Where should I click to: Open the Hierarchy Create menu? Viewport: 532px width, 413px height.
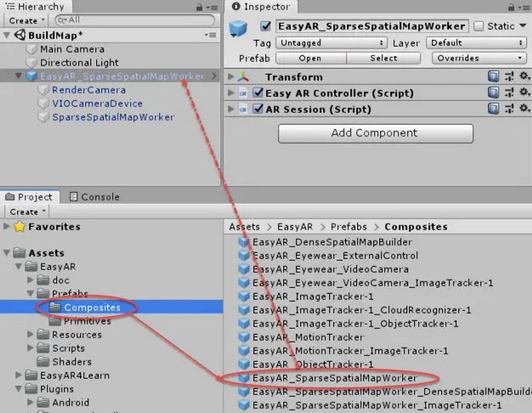(x=27, y=20)
